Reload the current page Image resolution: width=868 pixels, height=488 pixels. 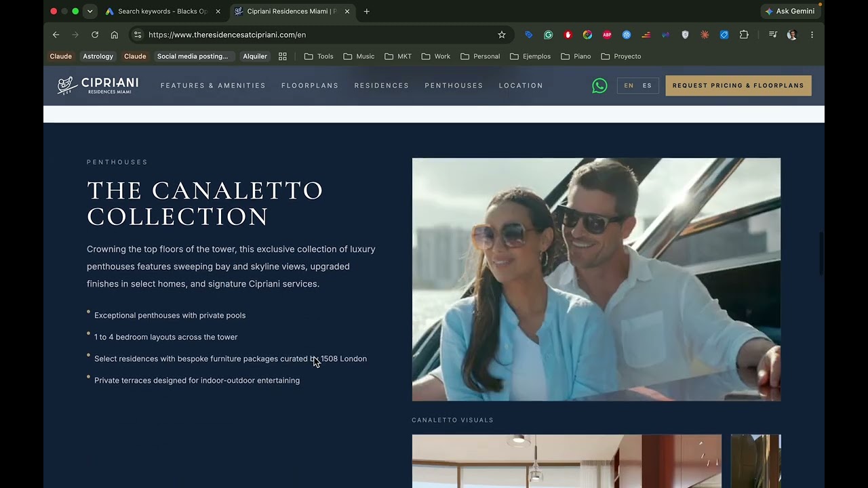pyautogui.click(x=95, y=35)
